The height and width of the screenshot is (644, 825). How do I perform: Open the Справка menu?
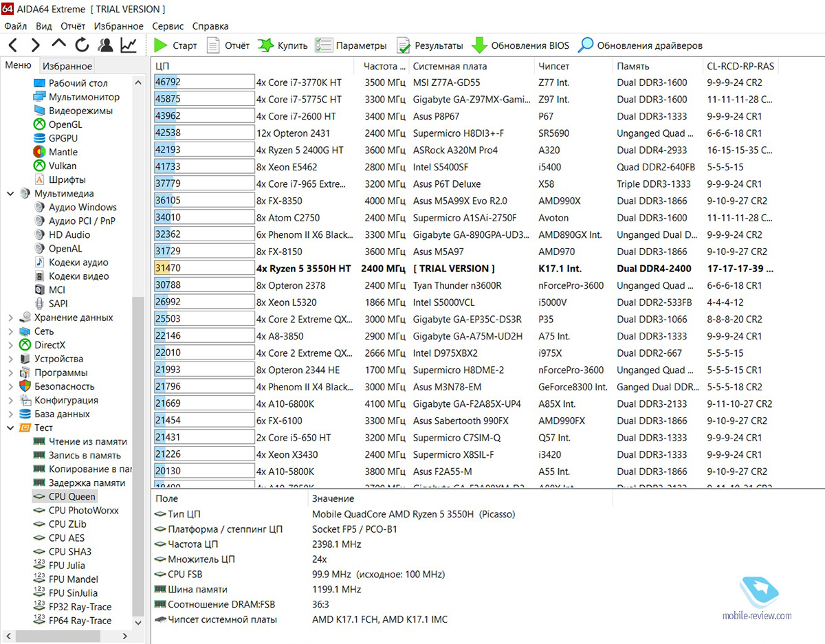point(210,26)
